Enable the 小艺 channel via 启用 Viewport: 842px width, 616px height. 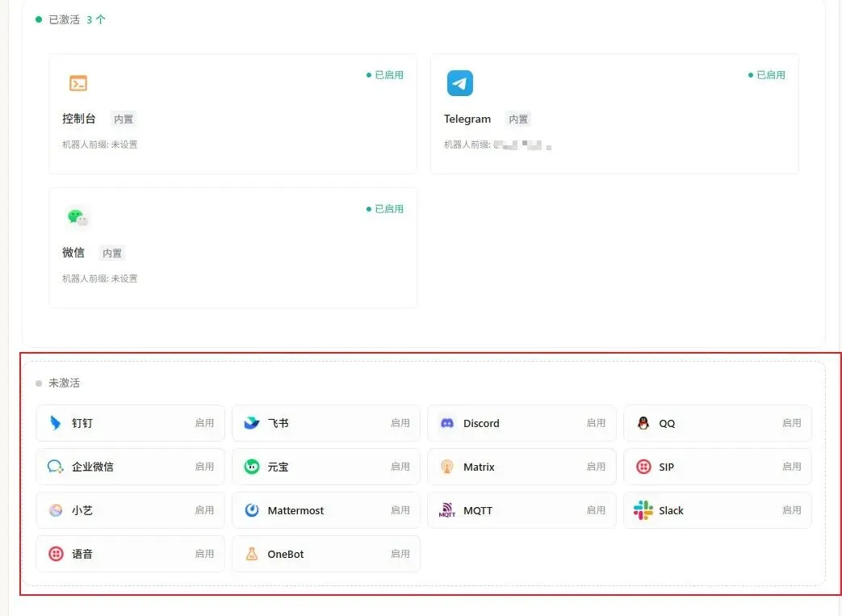(204, 510)
